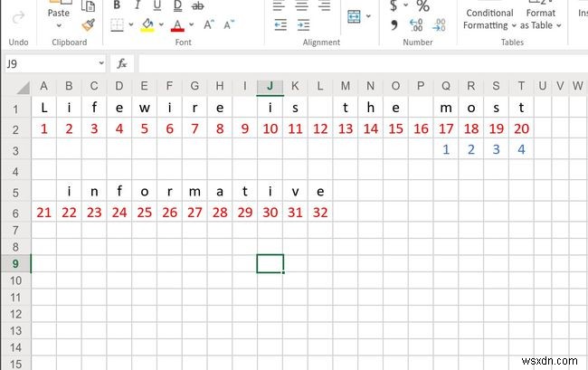
Task: Apply the yellow Fill Color bucket
Action: (147, 25)
